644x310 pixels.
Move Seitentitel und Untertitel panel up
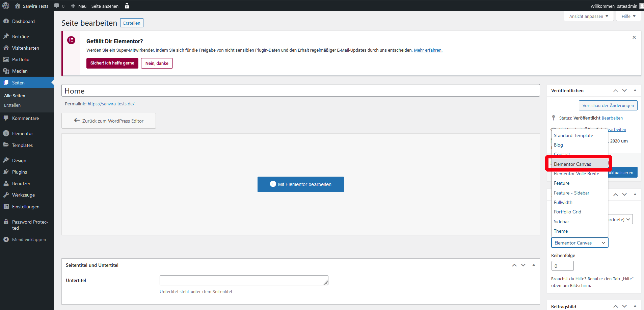tap(514, 265)
